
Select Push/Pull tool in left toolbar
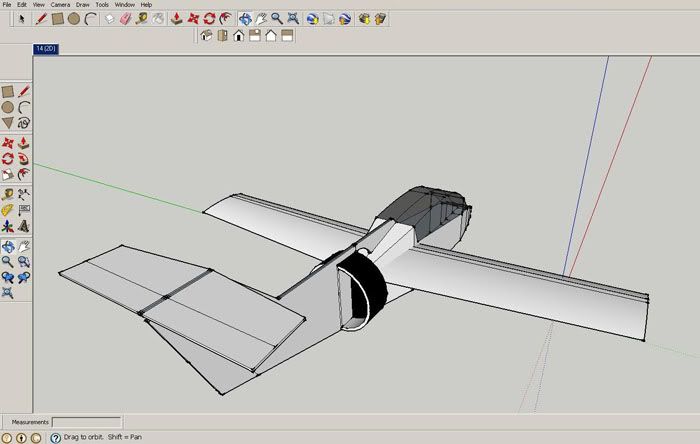point(24,143)
